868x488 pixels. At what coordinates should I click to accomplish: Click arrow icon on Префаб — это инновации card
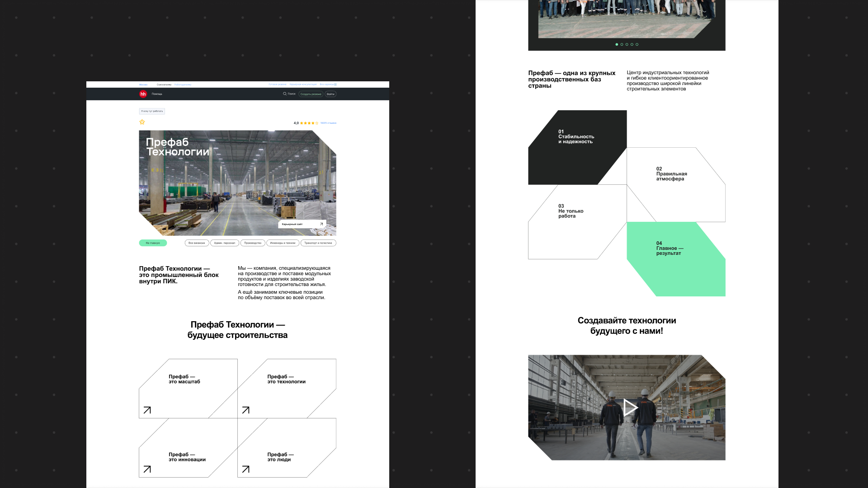tap(147, 469)
